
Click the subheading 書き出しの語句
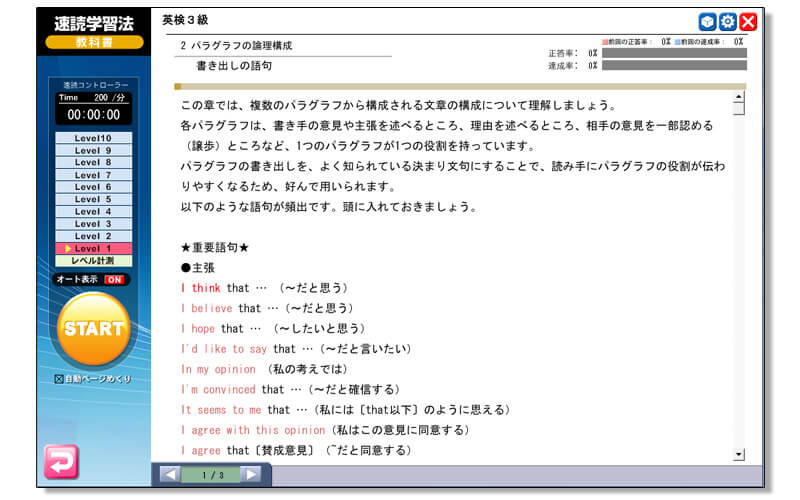[x=234, y=66]
